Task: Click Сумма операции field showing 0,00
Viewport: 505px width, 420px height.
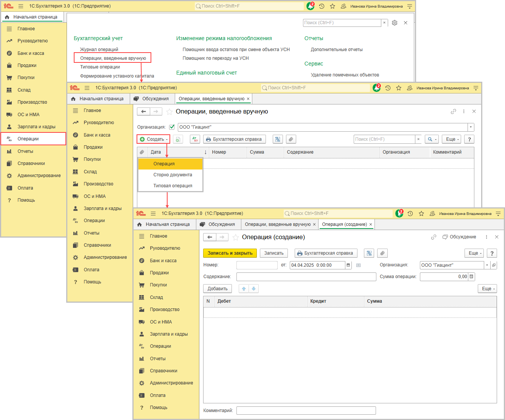Action: tap(444, 277)
